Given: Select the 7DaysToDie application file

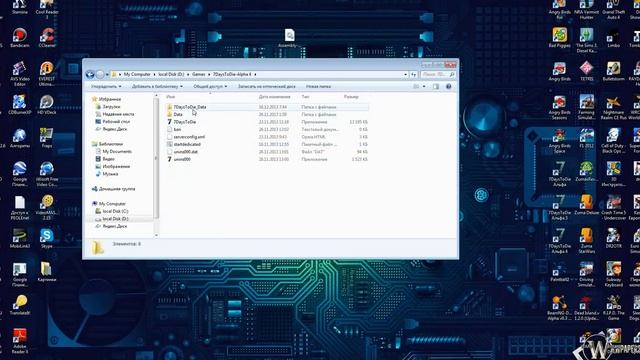Looking at the screenshot, I should coord(267,122).
